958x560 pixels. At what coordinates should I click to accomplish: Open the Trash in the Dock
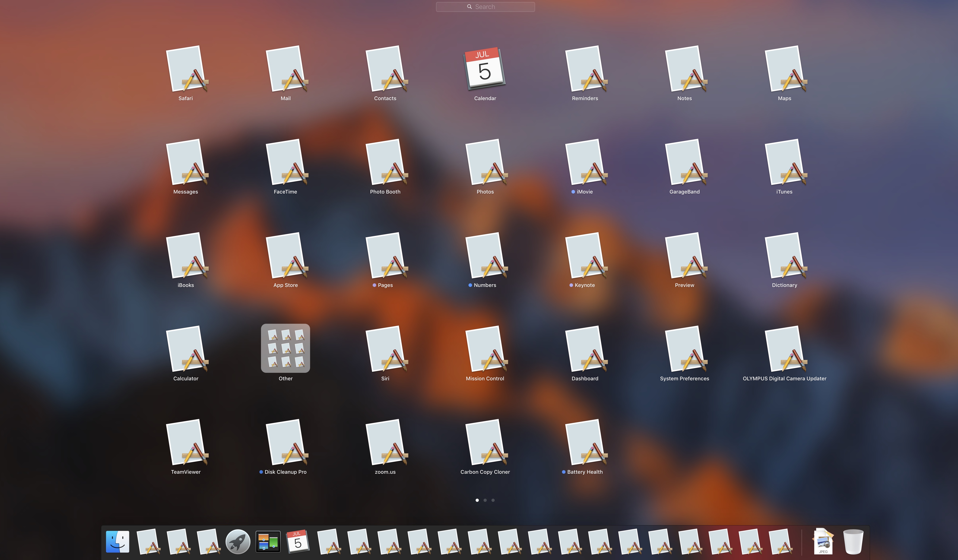pos(853,542)
